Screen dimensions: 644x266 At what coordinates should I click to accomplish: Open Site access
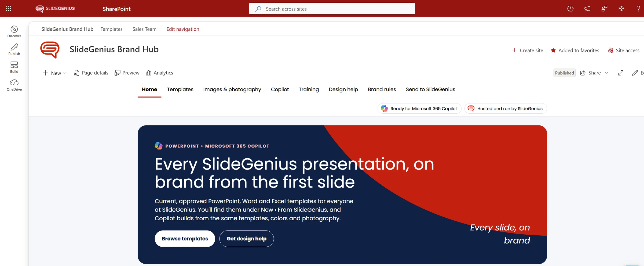tap(624, 50)
